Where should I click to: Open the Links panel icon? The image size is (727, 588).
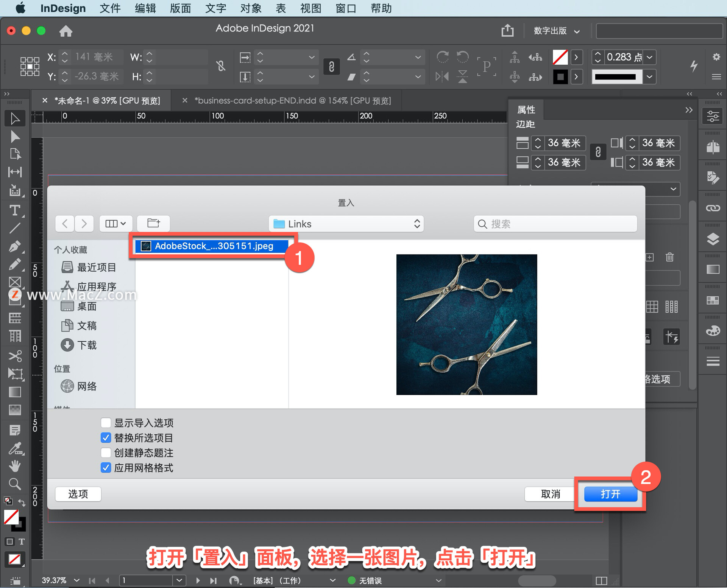pyautogui.click(x=713, y=208)
